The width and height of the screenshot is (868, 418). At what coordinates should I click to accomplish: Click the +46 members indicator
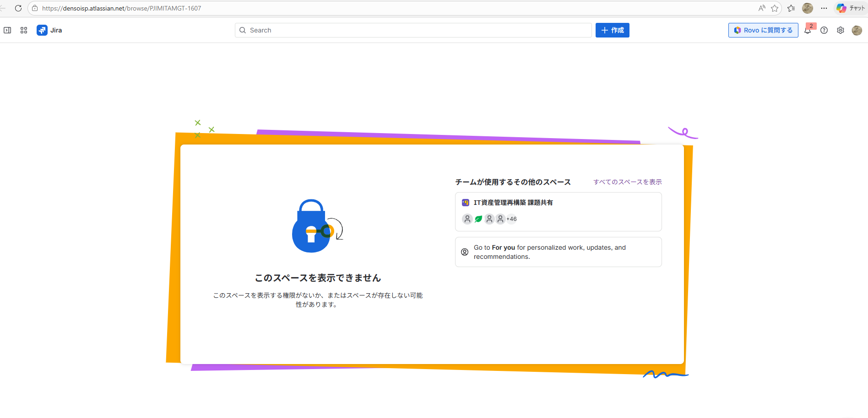511,219
